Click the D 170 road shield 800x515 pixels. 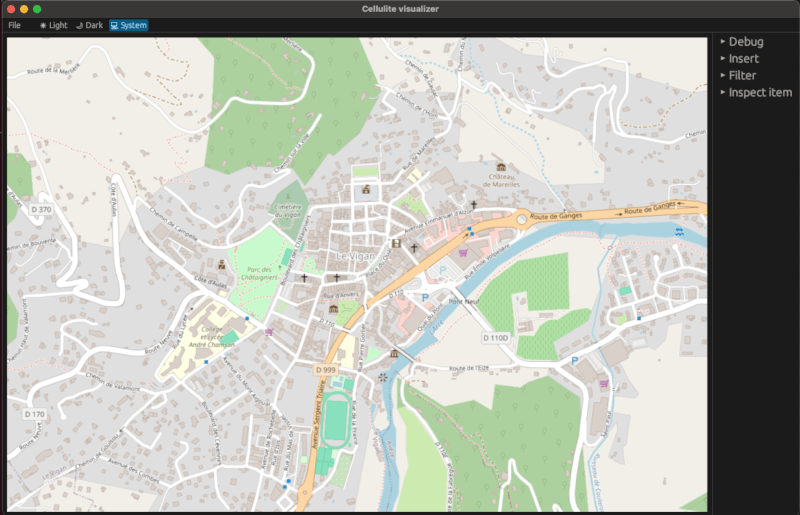pyautogui.click(x=33, y=414)
